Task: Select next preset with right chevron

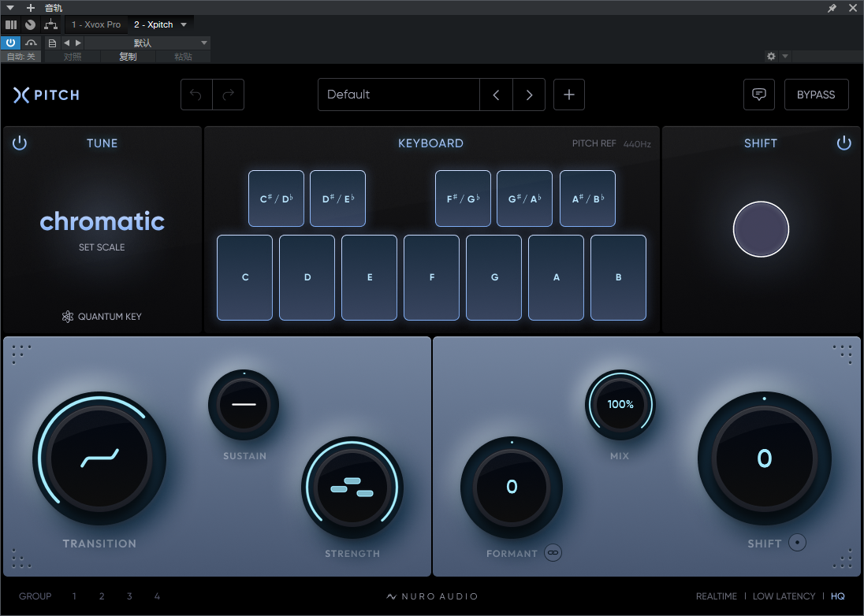Action: coord(529,95)
